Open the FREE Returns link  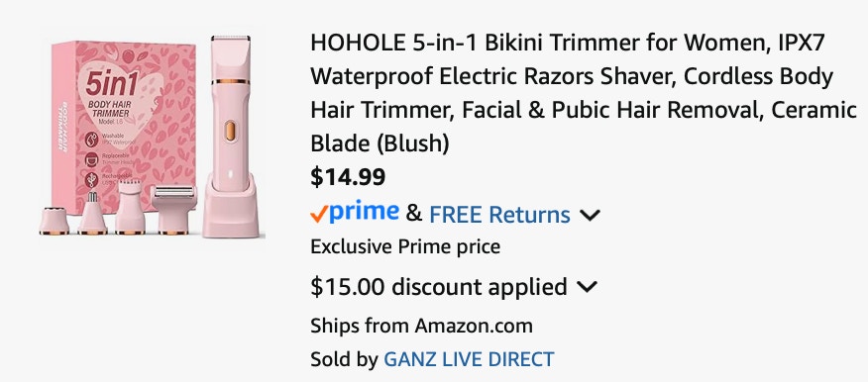pos(499,215)
